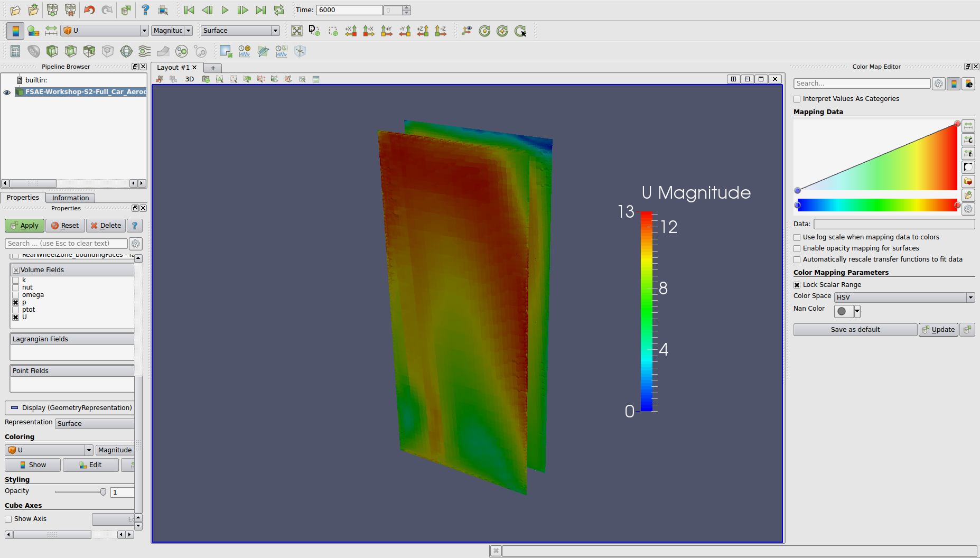Open the Representation Surface dropdown in Properties
980x558 pixels.
pos(95,424)
